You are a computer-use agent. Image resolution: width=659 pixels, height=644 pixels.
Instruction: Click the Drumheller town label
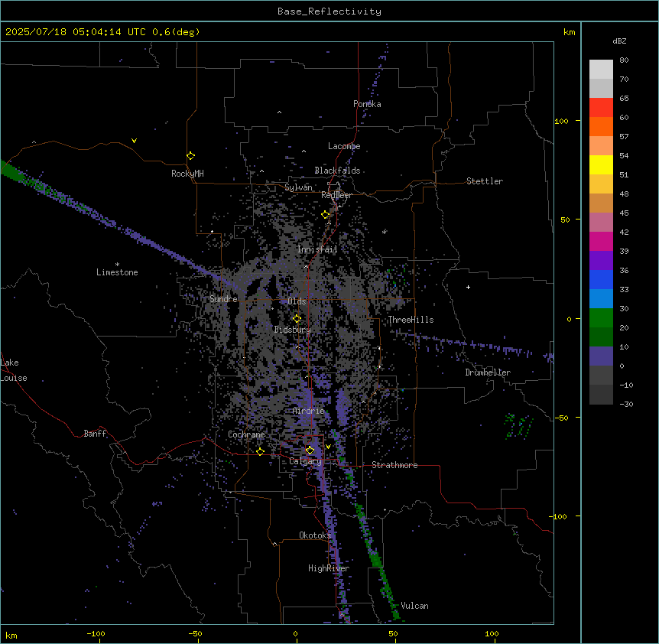488,372
